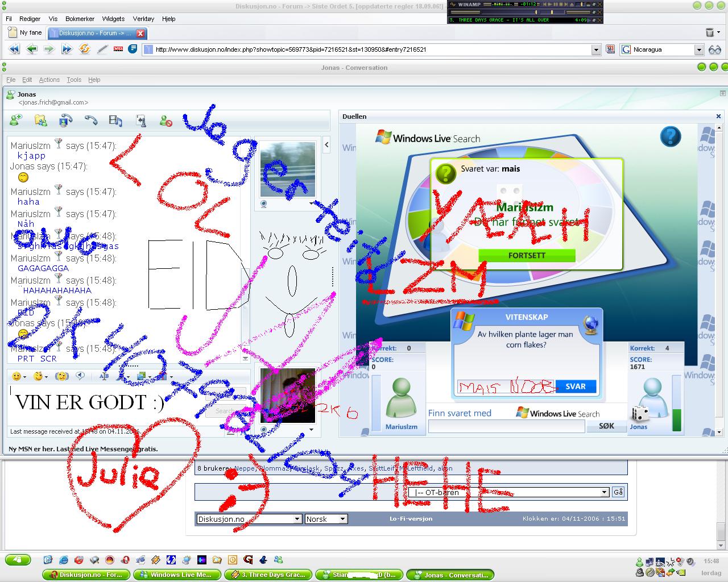
Task: Open the Bokmerker menu in Opera
Action: click(80, 19)
